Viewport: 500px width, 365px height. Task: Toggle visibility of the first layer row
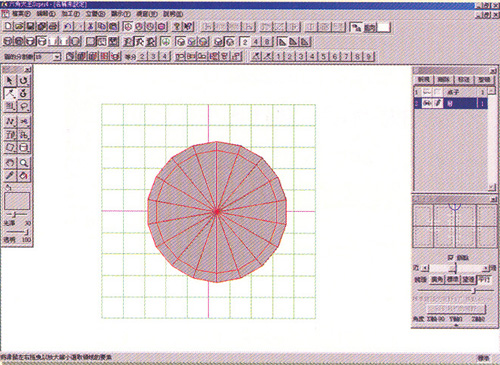coord(427,92)
